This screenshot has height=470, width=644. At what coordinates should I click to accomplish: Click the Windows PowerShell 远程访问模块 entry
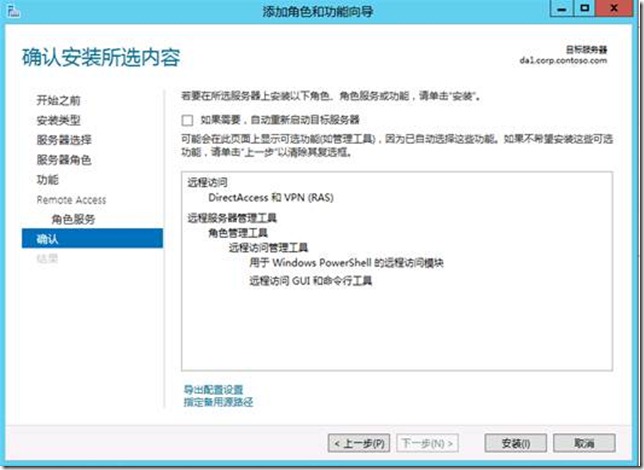(x=346, y=263)
